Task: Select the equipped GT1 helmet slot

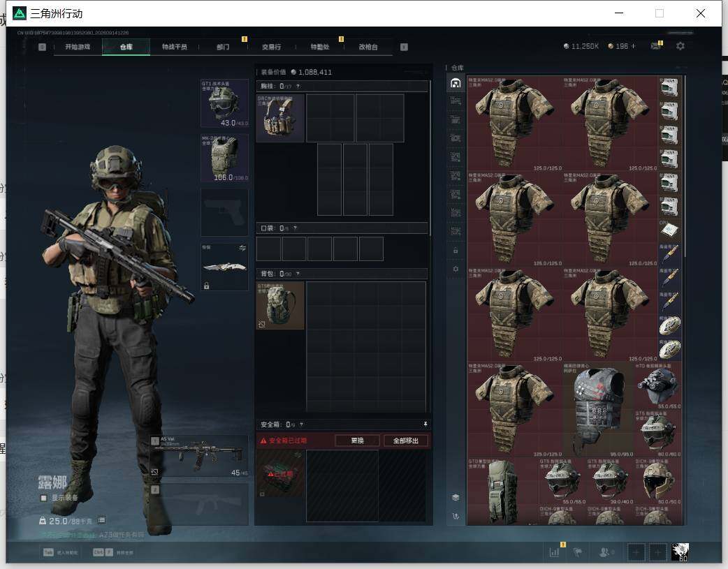Action: (x=224, y=103)
